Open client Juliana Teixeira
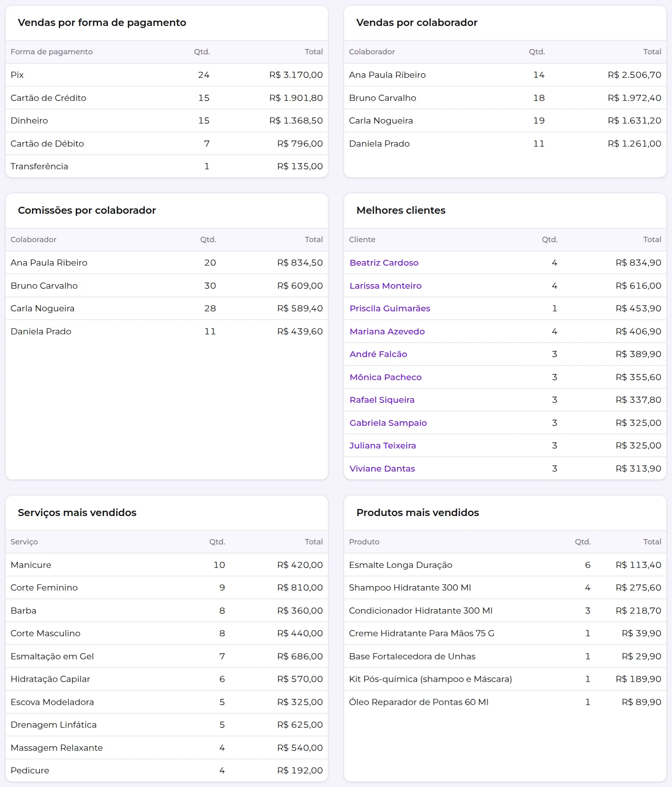672x787 pixels. pyautogui.click(x=383, y=446)
